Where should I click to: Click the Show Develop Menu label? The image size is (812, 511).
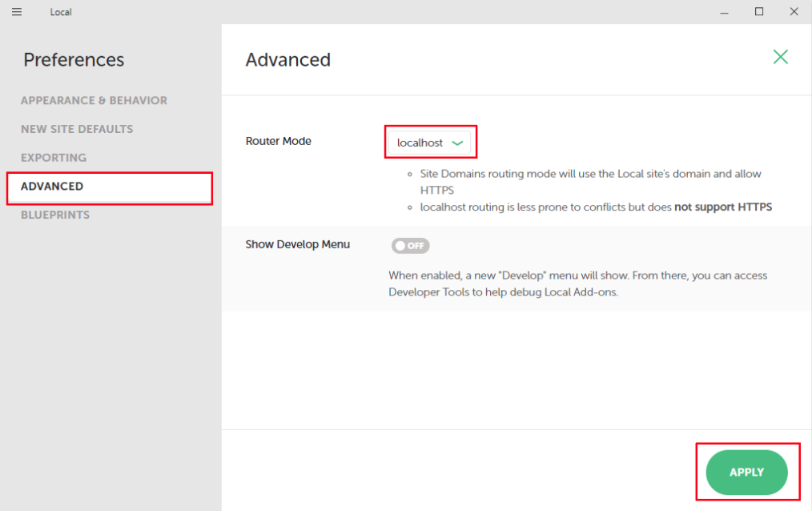coord(298,244)
